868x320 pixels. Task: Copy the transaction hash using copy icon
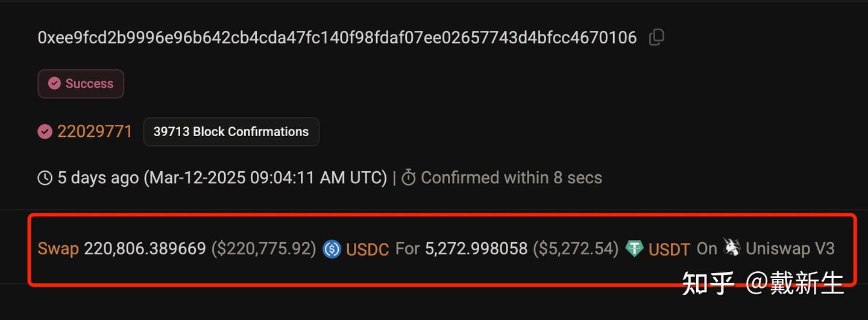coord(656,37)
